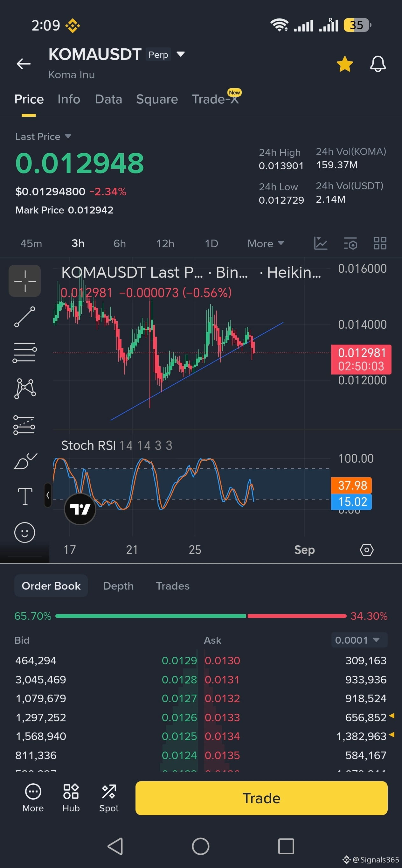Click the ask price 0.0134
The image size is (402, 868).
[x=222, y=736]
